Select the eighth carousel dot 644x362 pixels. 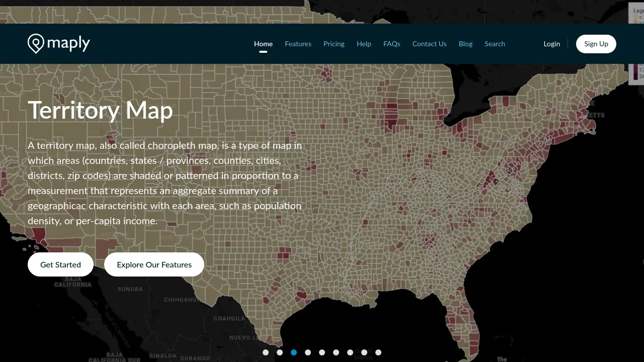364,352
